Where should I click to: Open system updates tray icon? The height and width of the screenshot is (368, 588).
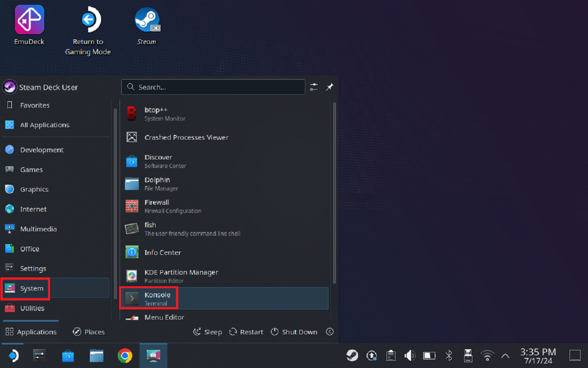pos(371,356)
